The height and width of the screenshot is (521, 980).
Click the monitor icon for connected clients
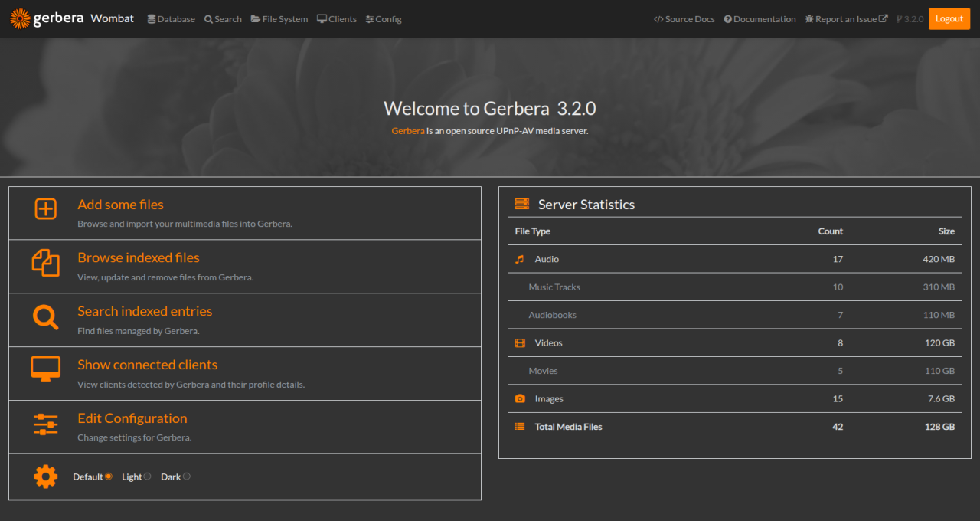(x=46, y=369)
